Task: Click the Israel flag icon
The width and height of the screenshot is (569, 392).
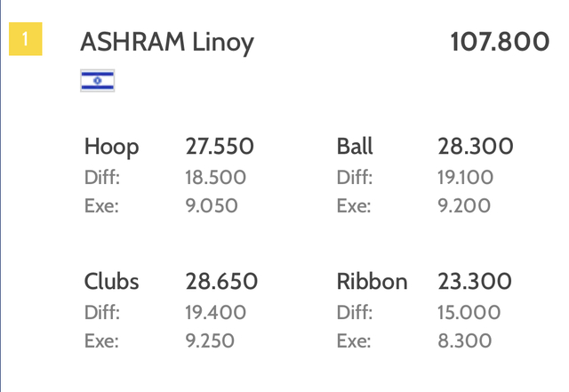Action: (98, 81)
